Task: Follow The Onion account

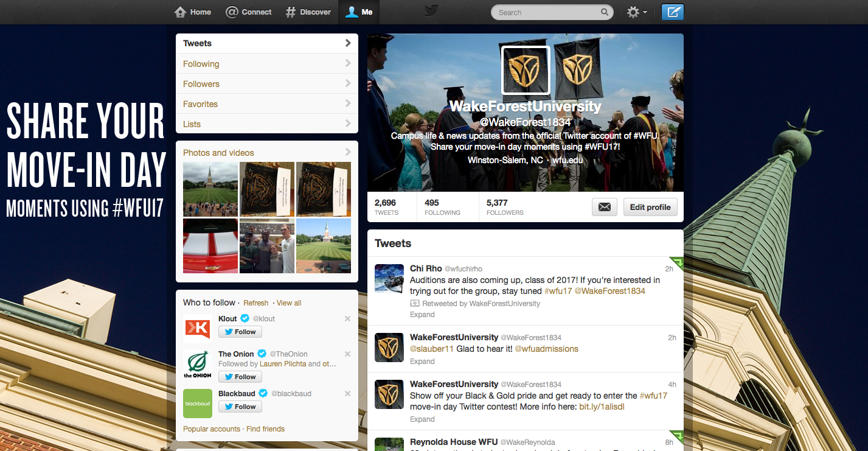Action: coord(240,377)
